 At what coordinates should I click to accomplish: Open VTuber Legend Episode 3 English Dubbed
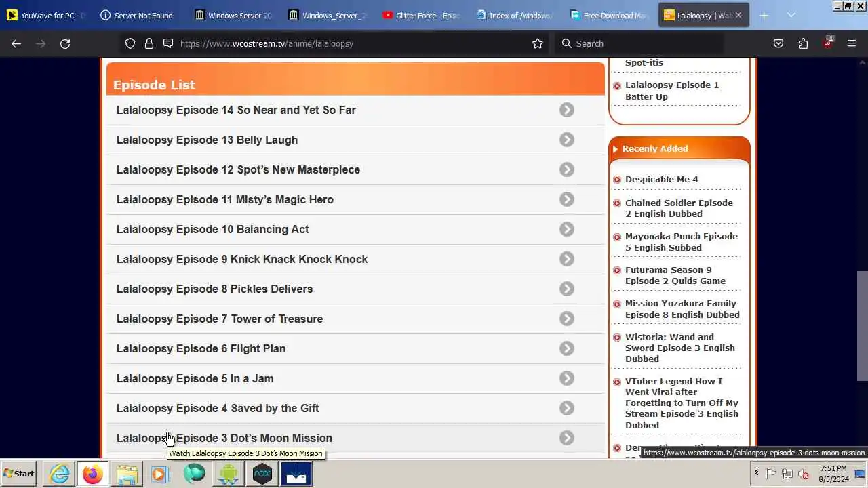click(x=682, y=403)
